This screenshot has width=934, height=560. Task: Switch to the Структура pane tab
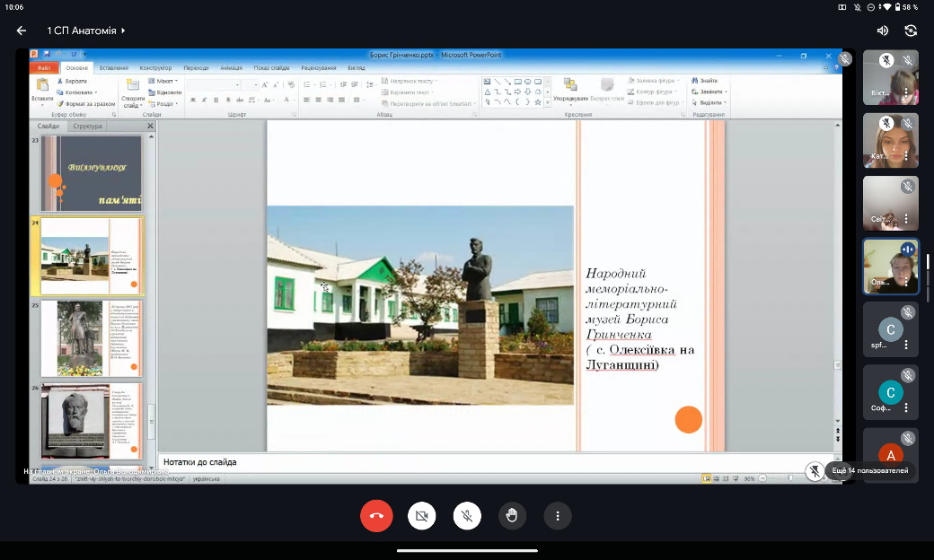(88, 127)
